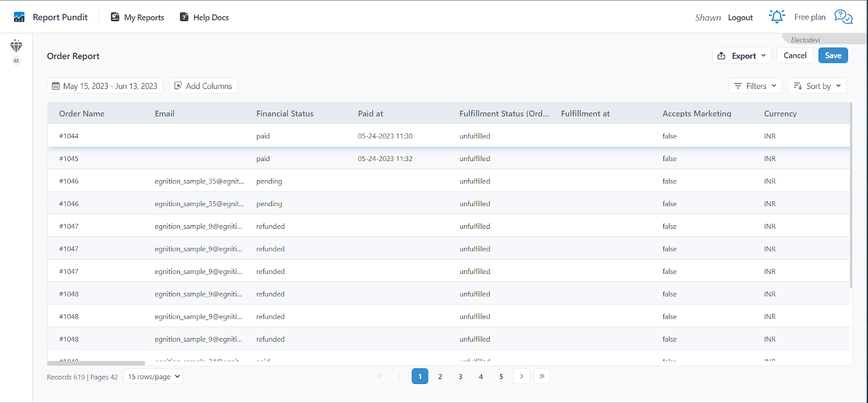The image size is (868, 403).
Task: Open Help Docs menu item
Action: tap(205, 17)
